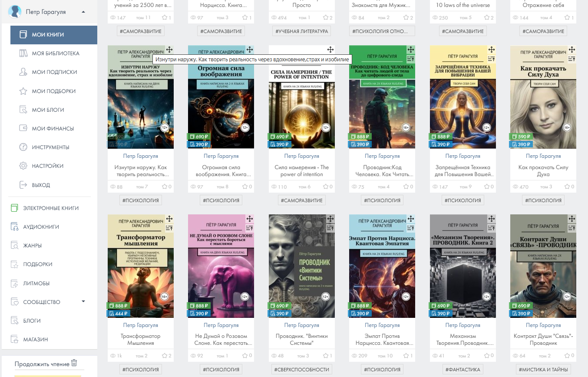Screen dimensions: 588x377
Task: Click the star favorite under Трансформатор Мышления book
Action: [165, 356]
